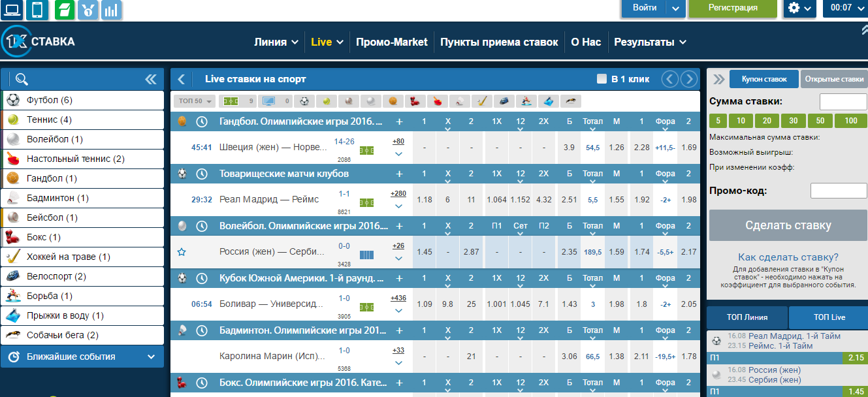Toggle the video stream filter
The height and width of the screenshot is (397, 868).
point(275,101)
